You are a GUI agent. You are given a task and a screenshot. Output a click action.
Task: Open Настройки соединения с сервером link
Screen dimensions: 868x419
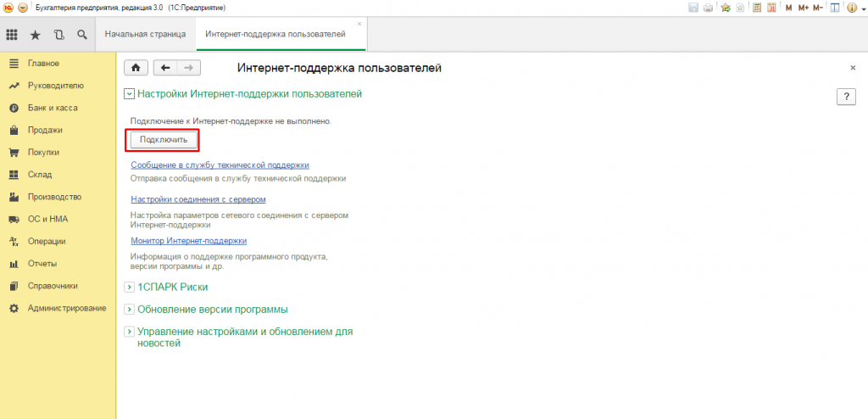click(x=198, y=199)
